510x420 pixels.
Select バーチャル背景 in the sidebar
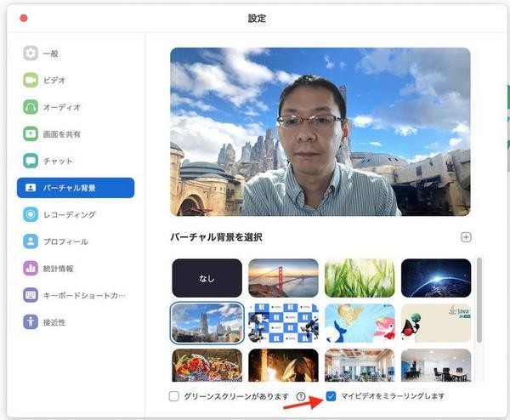click(x=76, y=188)
